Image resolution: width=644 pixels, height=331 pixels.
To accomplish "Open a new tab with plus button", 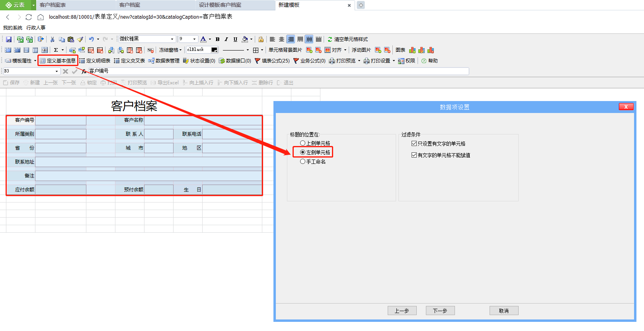I will coord(361,5).
